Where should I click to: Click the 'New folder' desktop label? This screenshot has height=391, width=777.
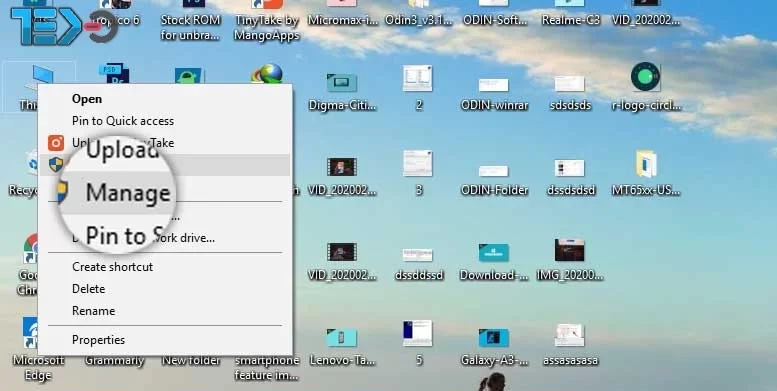191,361
